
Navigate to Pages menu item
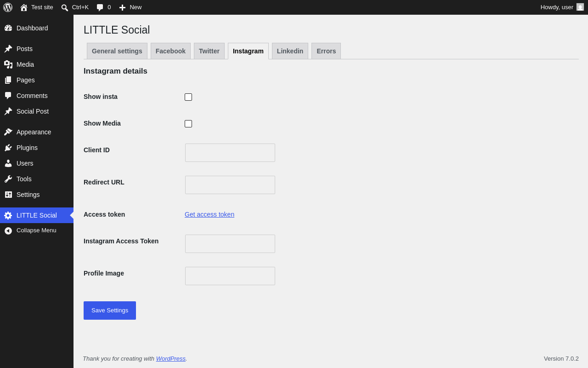point(37,80)
